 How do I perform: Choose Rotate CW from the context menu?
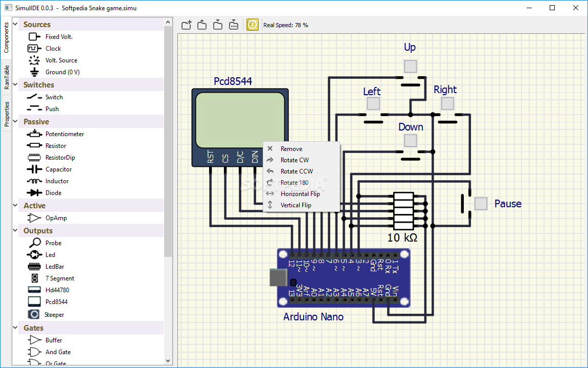[302, 160]
